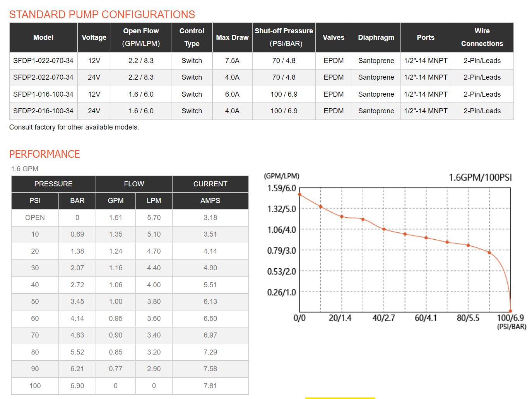This screenshot has height=399, width=532.
Task: Click the Valves column header
Action: point(334,38)
